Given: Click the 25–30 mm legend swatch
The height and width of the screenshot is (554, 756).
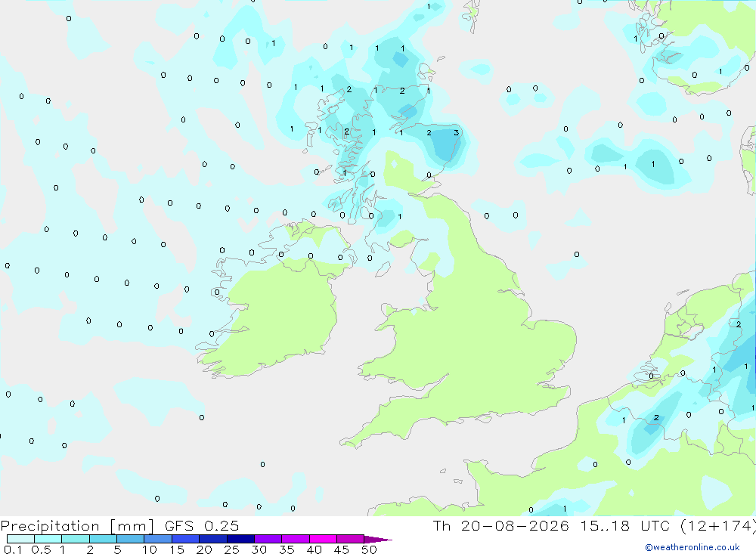Looking at the screenshot, I should 240,539.
